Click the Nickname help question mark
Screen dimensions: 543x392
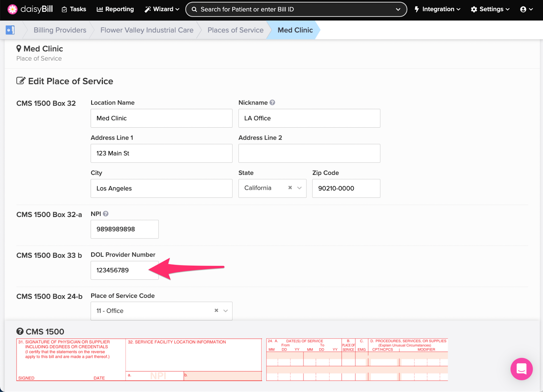[272, 102]
